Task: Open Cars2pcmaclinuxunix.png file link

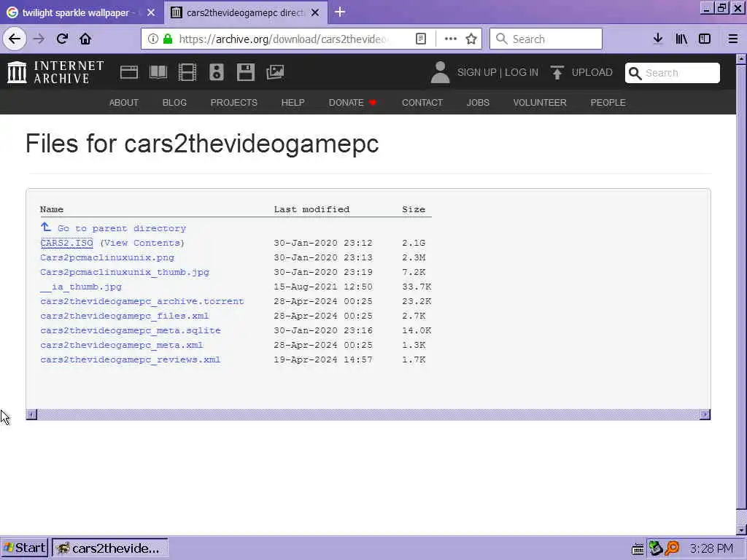Action: coord(107,257)
